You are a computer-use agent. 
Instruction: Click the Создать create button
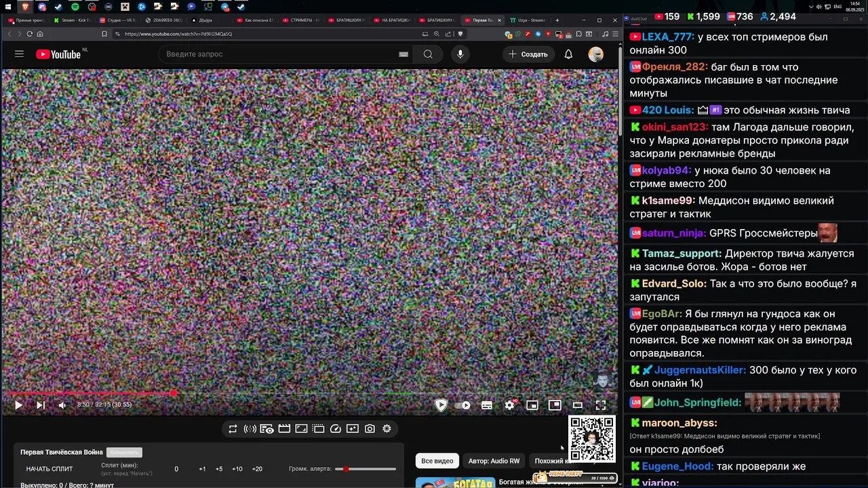(x=528, y=54)
